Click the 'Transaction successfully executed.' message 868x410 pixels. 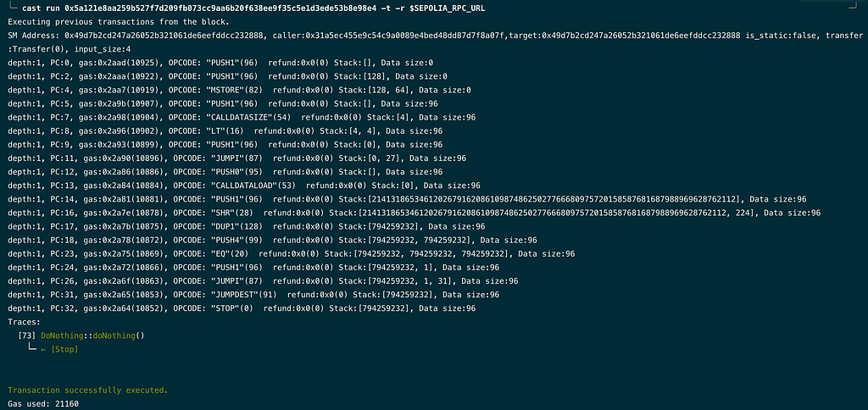click(87, 391)
